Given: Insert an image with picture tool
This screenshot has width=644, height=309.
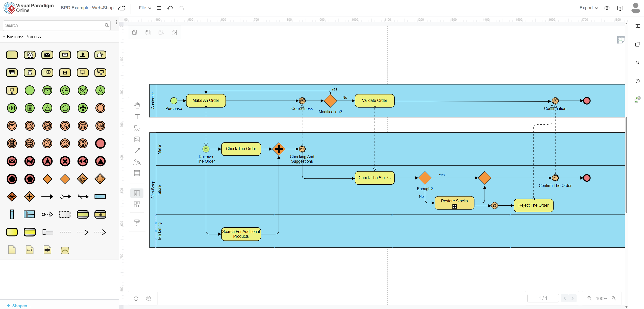Looking at the screenshot, I should (x=137, y=139).
